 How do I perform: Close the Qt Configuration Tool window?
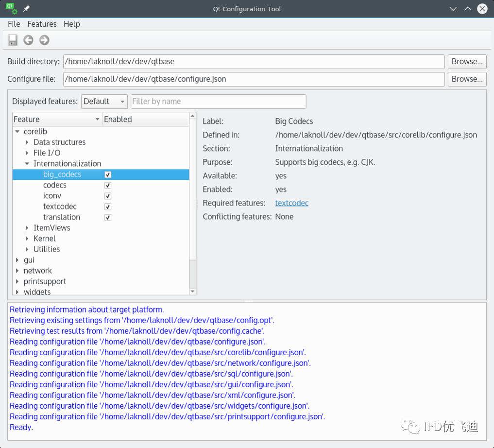(482, 9)
